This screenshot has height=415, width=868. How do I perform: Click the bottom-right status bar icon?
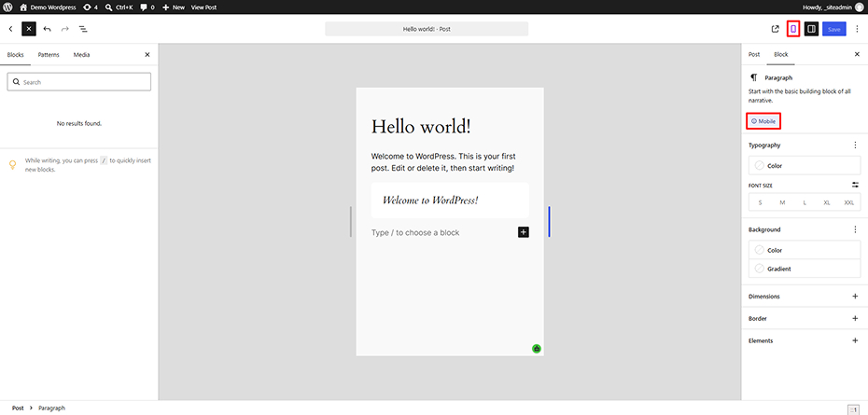click(852, 408)
